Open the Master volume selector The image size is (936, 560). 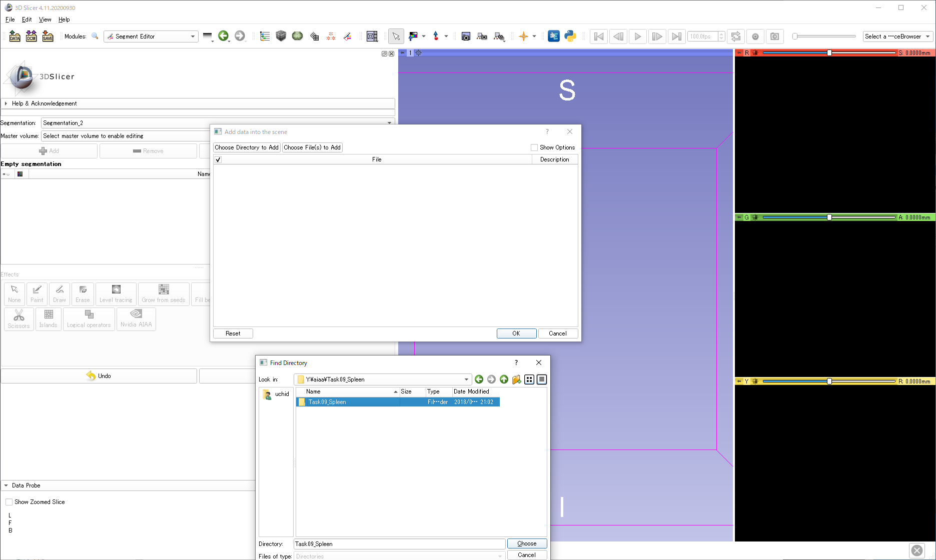coord(126,136)
